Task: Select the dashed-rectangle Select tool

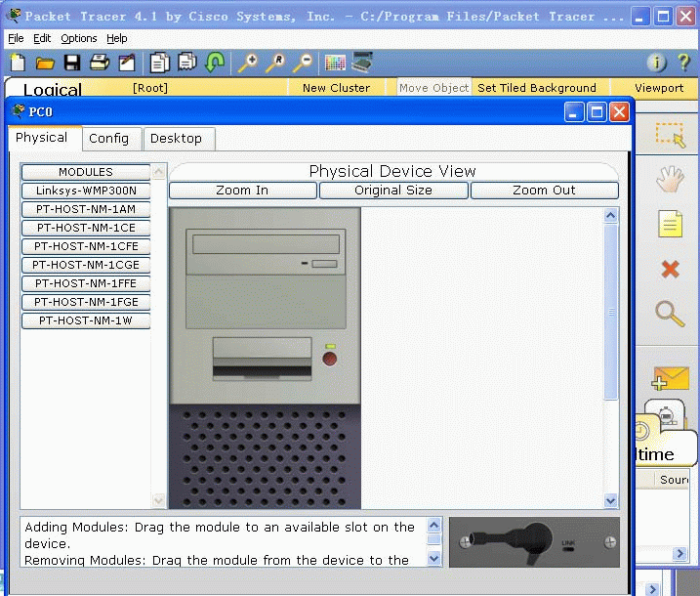Action: point(670,136)
